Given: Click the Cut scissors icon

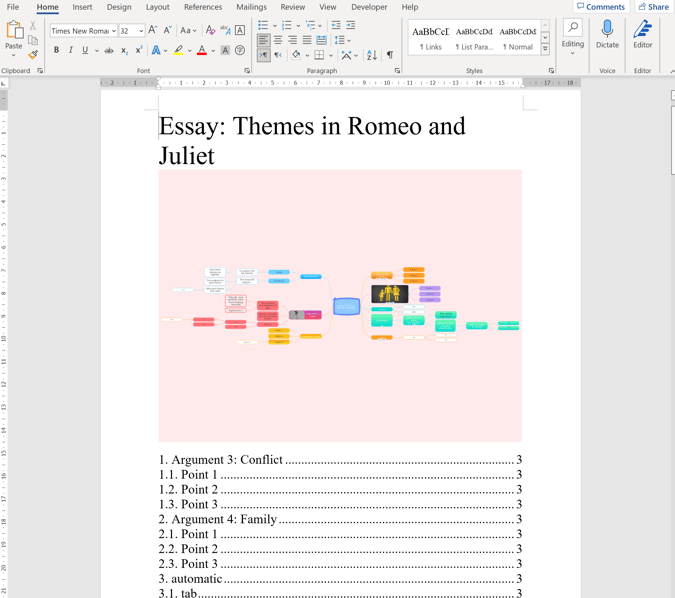Looking at the screenshot, I should [x=33, y=25].
